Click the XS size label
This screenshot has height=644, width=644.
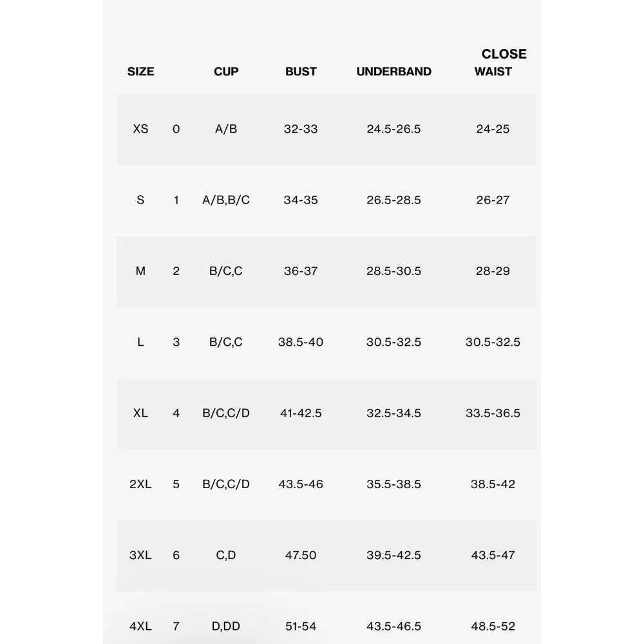click(x=140, y=129)
